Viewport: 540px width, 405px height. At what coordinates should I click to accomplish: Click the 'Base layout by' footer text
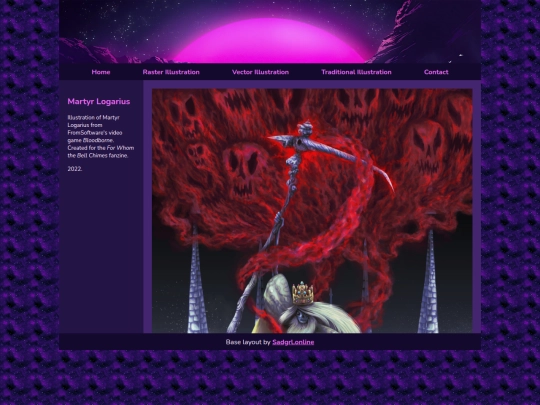point(248,342)
